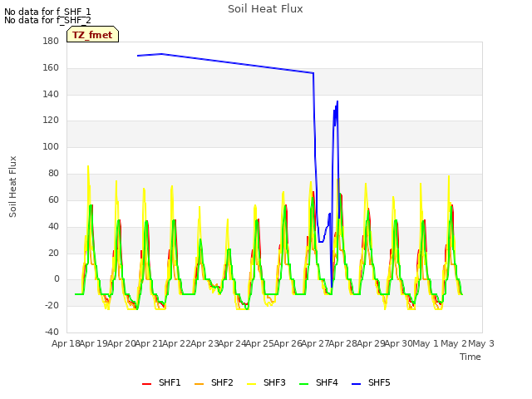Click the 180 y-axis tick label
Image resolution: width=532 pixels, height=399 pixels.
click(x=51, y=42)
